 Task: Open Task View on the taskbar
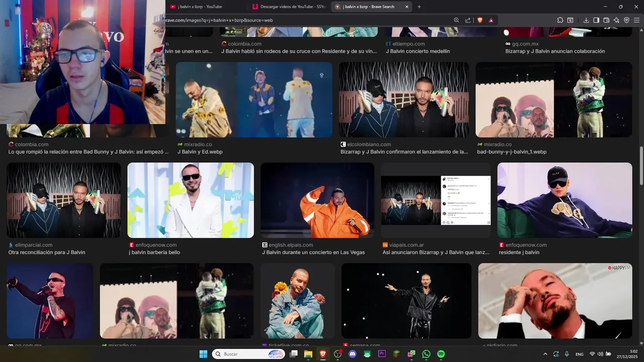click(294, 354)
